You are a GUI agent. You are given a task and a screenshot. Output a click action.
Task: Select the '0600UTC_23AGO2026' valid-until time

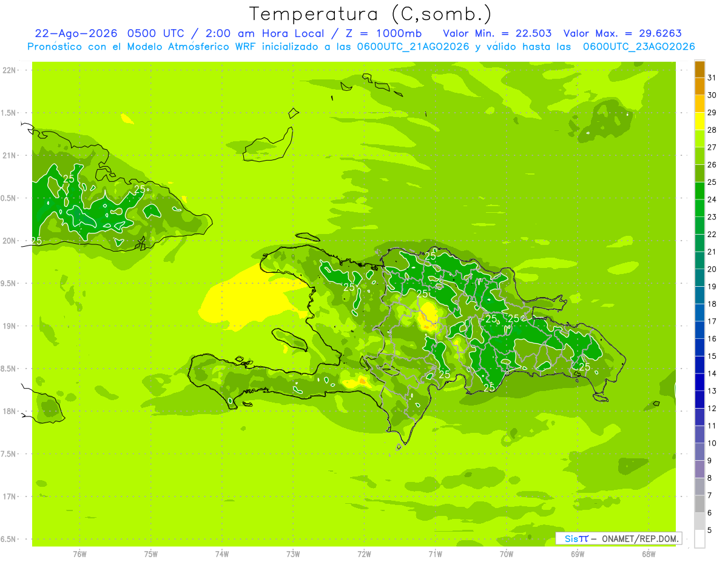pos(639,47)
